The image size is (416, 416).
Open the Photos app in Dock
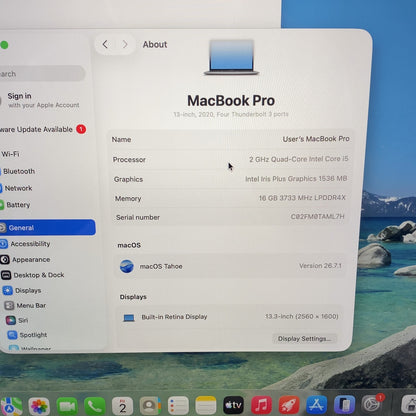coord(39,406)
